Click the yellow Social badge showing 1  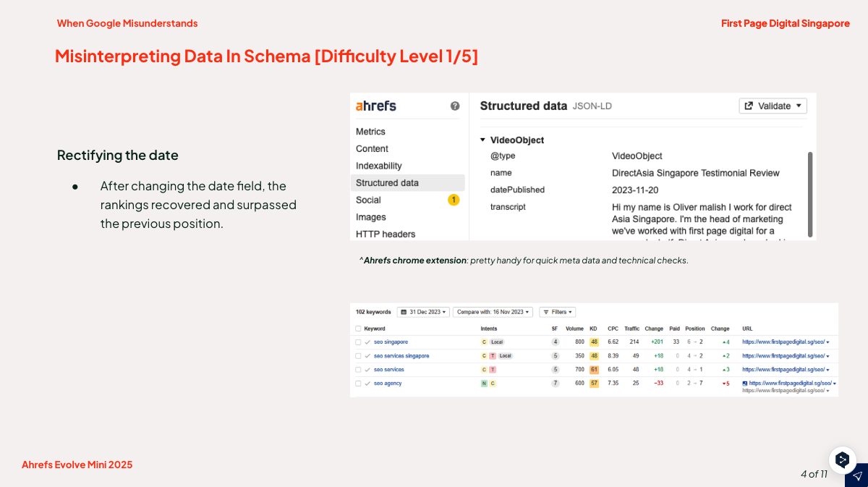pos(454,200)
